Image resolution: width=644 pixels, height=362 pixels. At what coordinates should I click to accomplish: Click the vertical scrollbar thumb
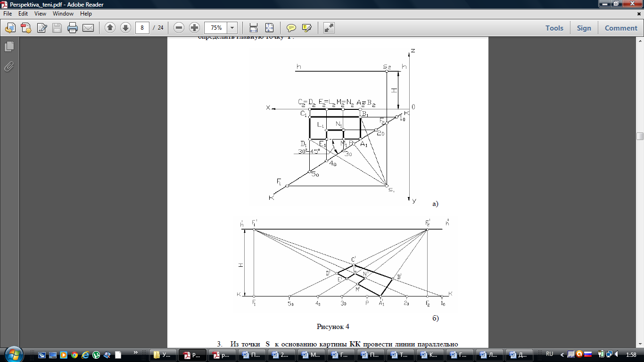pos(640,136)
